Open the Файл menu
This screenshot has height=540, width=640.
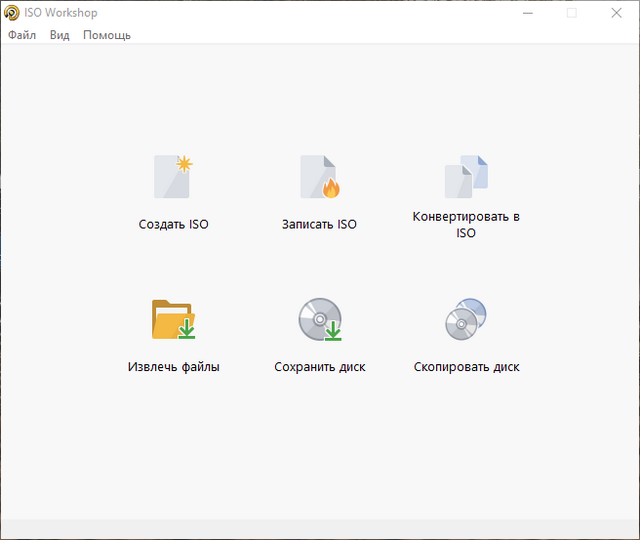[22, 35]
